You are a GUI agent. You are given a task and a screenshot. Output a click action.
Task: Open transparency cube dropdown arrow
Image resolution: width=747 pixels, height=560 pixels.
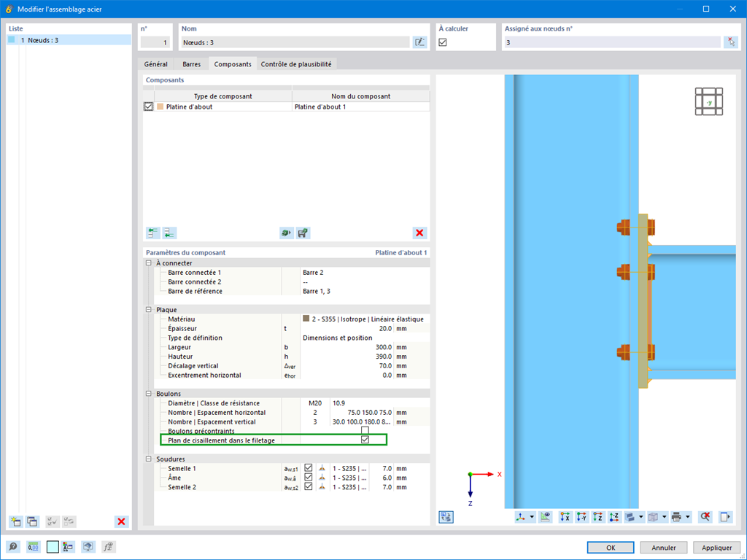click(x=665, y=517)
